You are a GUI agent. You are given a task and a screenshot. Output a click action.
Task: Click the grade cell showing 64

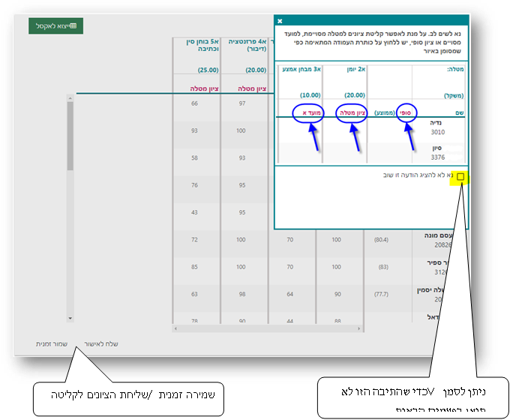(289, 294)
